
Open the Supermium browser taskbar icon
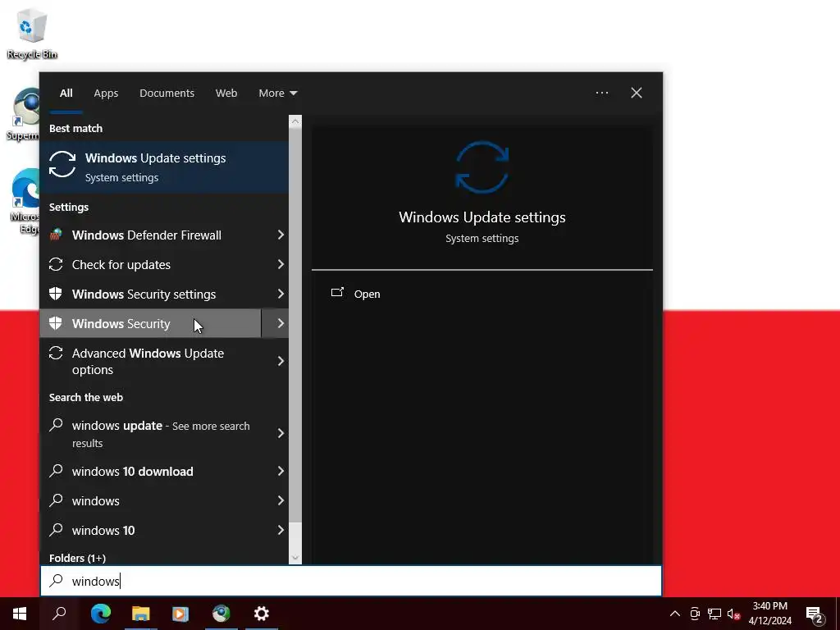(221, 614)
